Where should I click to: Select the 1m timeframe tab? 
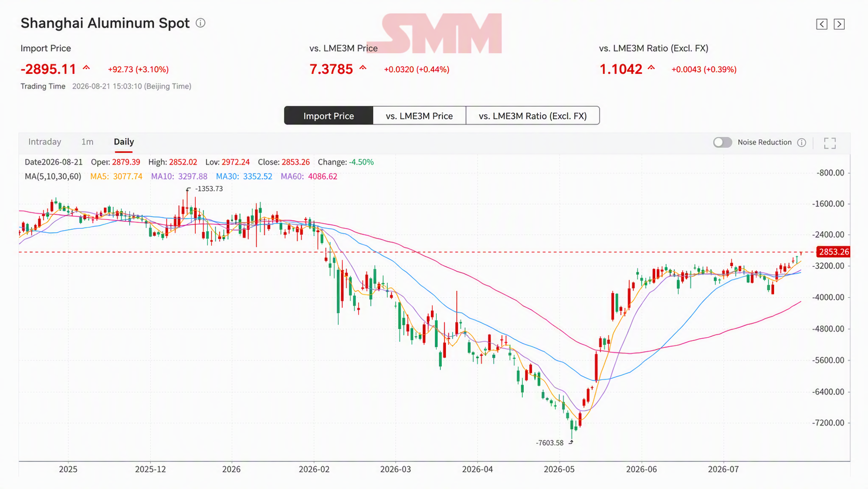[87, 142]
